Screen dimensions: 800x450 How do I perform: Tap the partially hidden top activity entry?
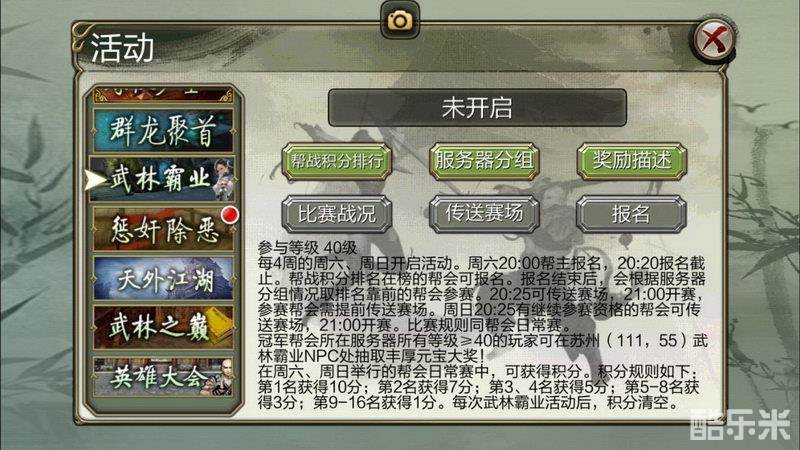163,94
